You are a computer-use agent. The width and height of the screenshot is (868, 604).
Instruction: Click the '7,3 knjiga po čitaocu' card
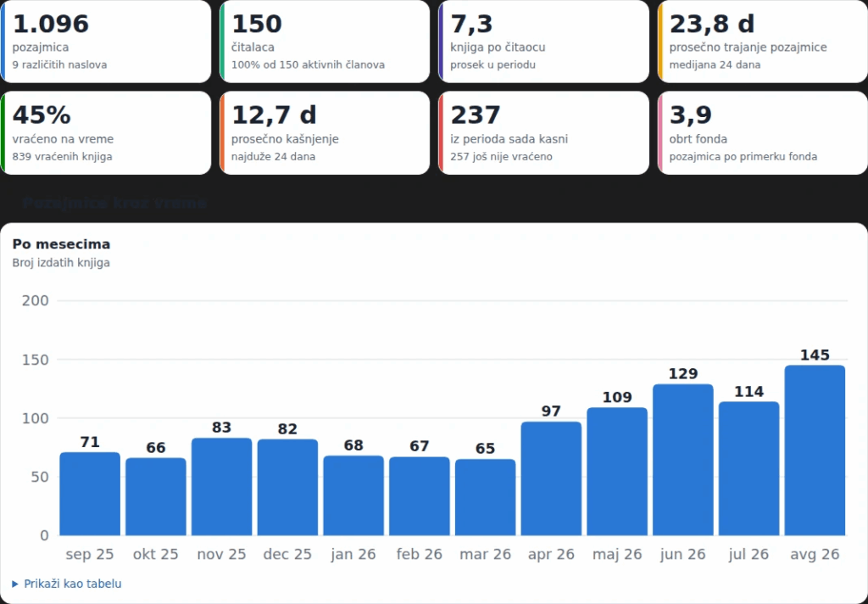tap(543, 42)
